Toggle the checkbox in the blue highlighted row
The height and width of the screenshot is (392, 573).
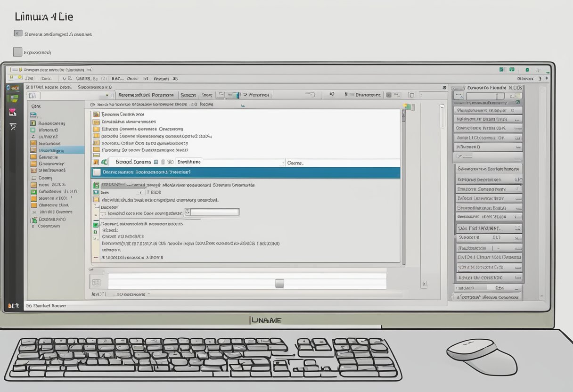[x=97, y=172]
